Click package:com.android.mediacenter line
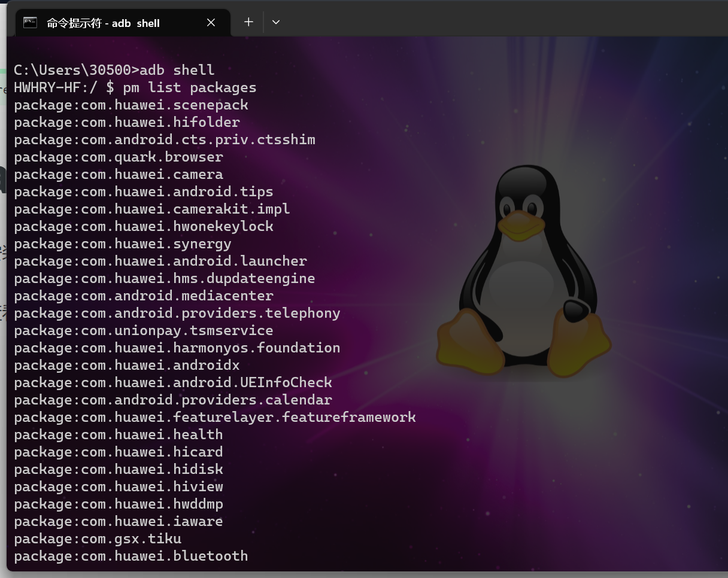The width and height of the screenshot is (728, 578). tap(144, 296)
